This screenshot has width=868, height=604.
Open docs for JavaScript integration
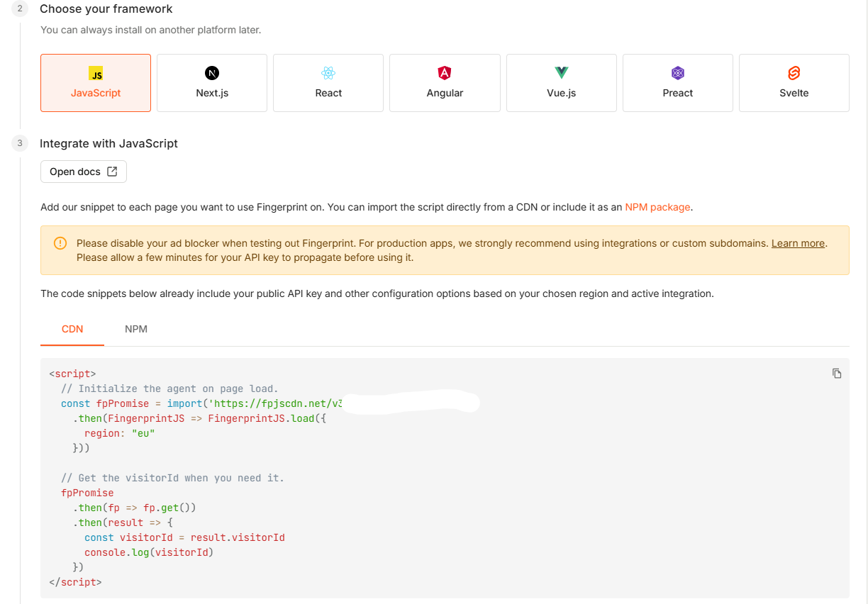pyautogui.click(x=84, y=172)
